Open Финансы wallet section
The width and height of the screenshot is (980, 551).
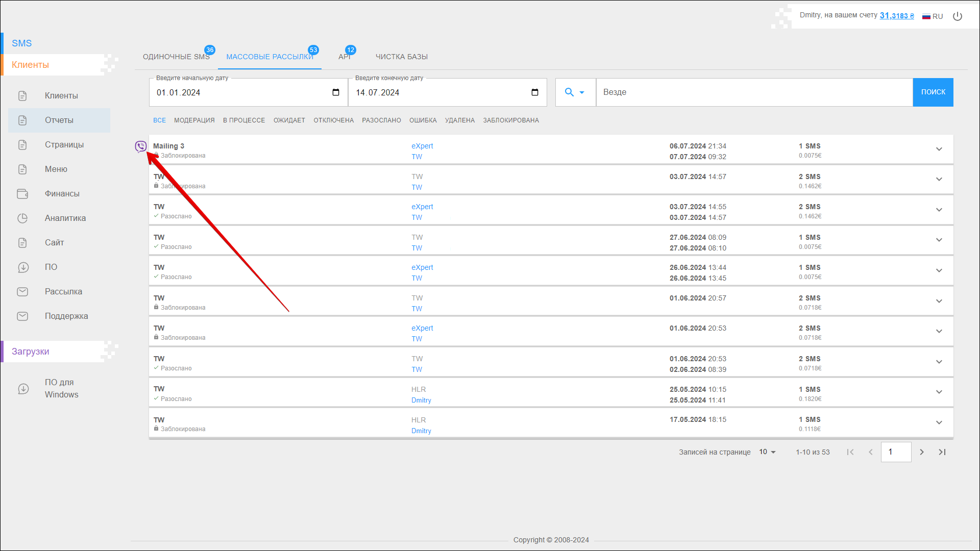pos(62,194)
